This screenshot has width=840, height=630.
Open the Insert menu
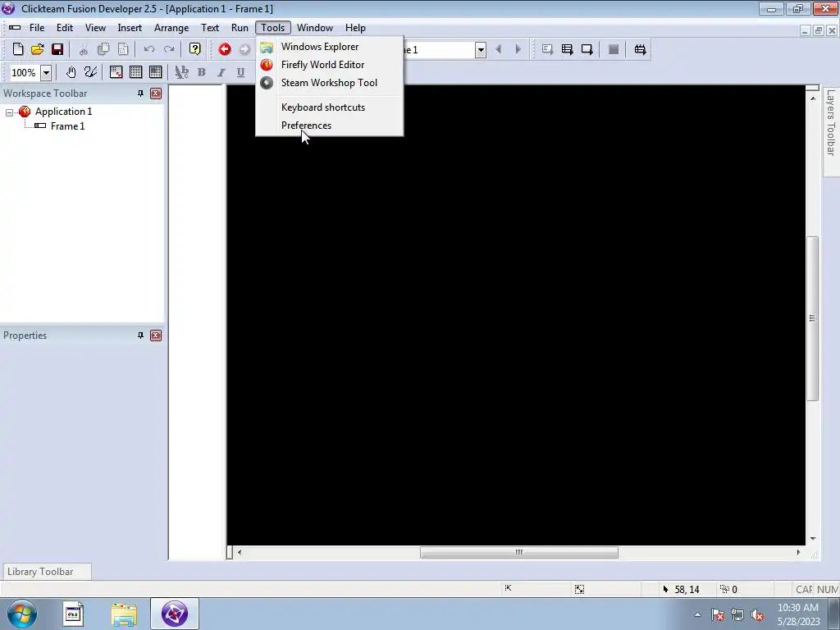[130, 28]
